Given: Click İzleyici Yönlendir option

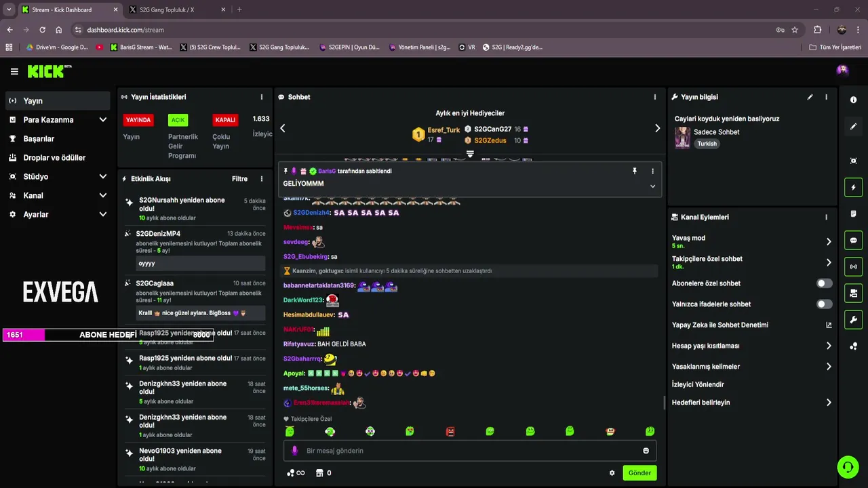Looking at the screenshot, I should pos(697,384).
